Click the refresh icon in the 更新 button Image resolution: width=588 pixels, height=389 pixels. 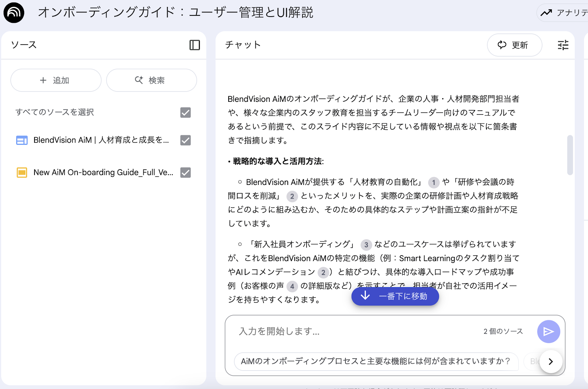coord(502,45)
